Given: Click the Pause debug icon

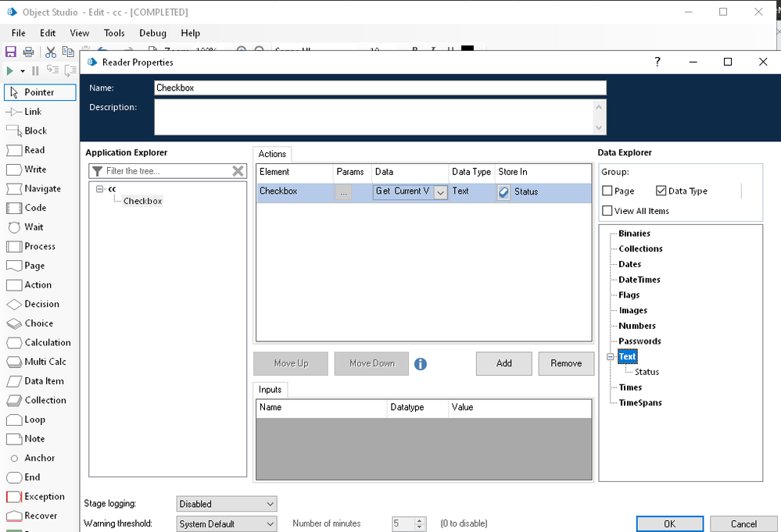Looking at the screenshot, I should pos(35,71).
